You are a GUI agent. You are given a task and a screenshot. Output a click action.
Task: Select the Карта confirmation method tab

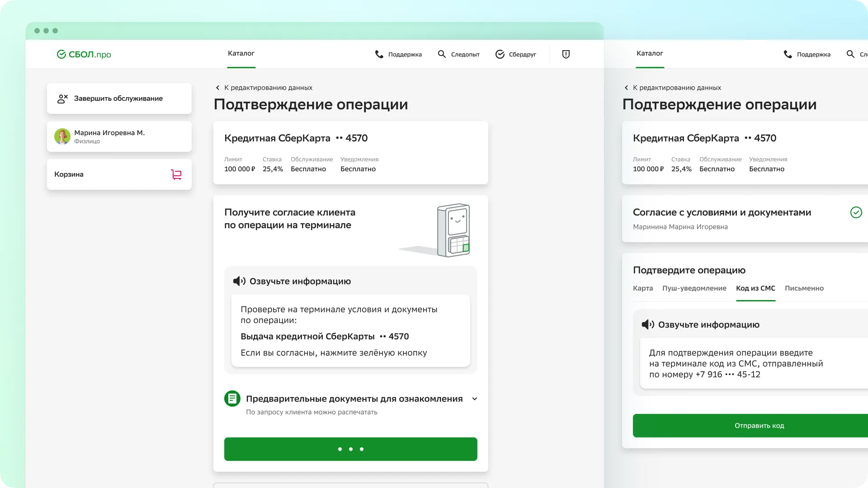pyautogui.click(x=643, y=288)
